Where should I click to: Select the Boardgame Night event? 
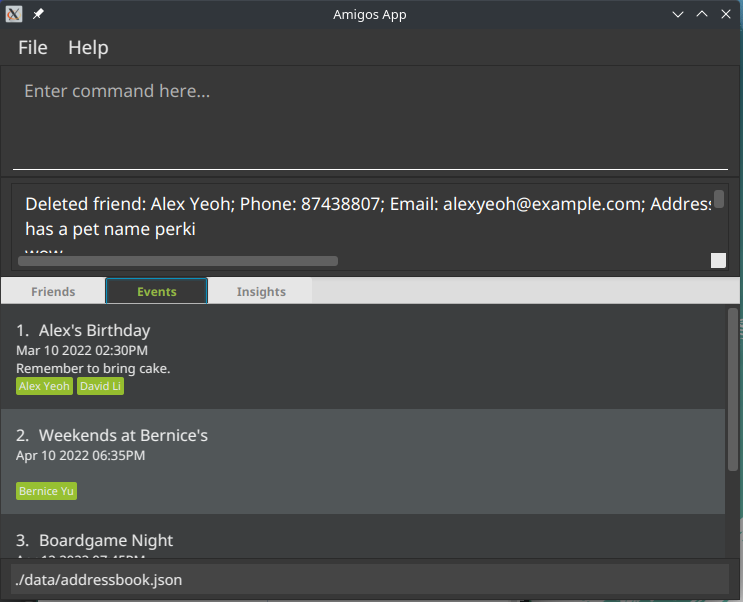coord(363,537)
